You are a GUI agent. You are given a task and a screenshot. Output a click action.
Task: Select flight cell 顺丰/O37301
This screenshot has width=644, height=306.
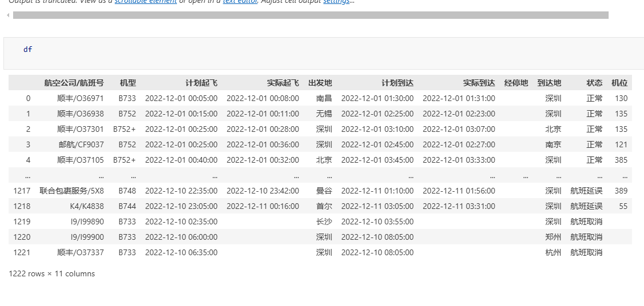pos(80,129)
